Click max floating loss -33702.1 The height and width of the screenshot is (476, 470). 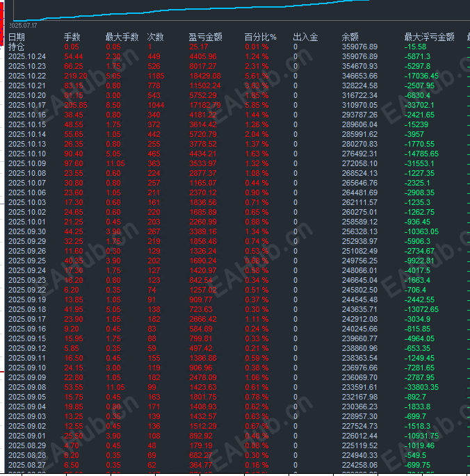(419, 106)
